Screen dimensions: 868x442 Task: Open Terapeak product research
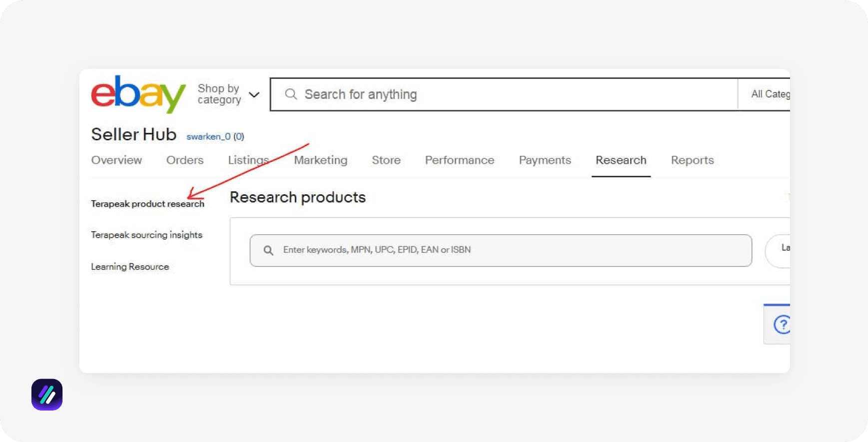click(147, 204)
